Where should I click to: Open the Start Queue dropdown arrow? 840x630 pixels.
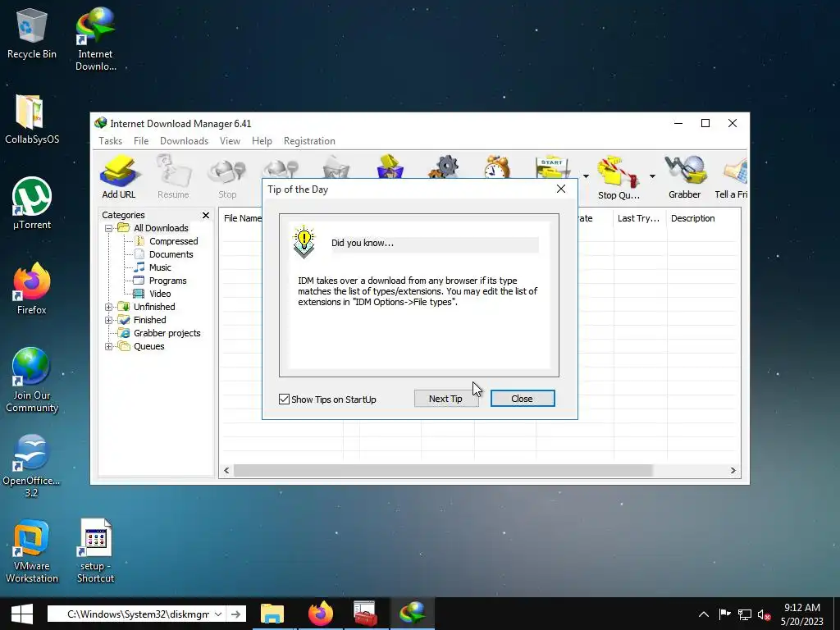586,176
